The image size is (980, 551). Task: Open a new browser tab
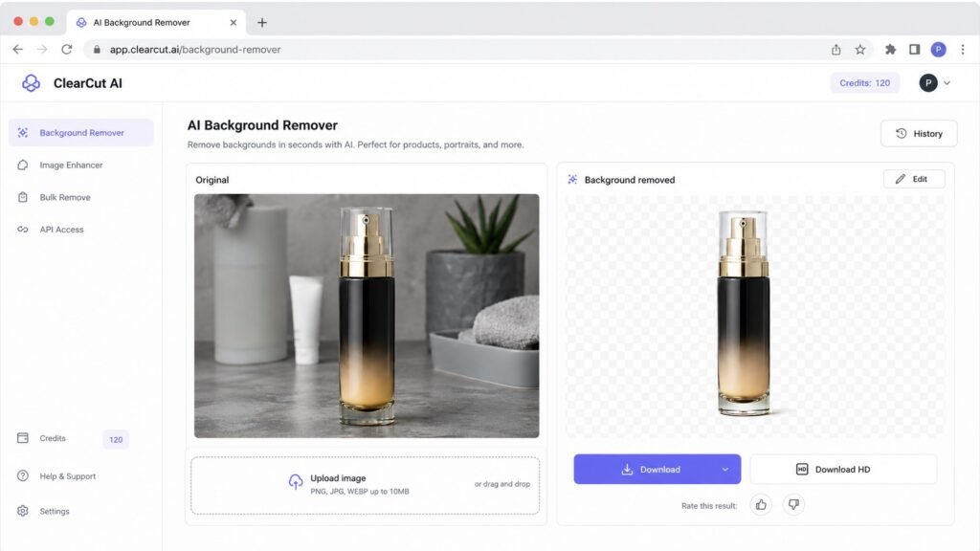coord(262,23)
